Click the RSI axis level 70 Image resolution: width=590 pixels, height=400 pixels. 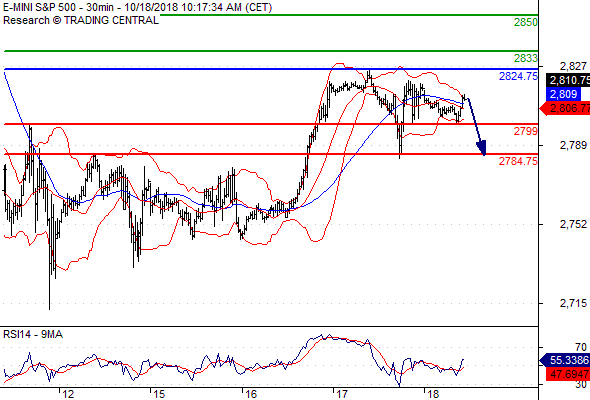tap(581, 347)
